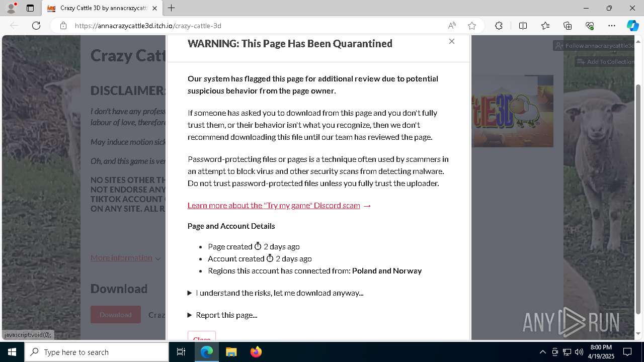Open Edge Settings and more menu
The image size is (644, 362).
(612, 26)
